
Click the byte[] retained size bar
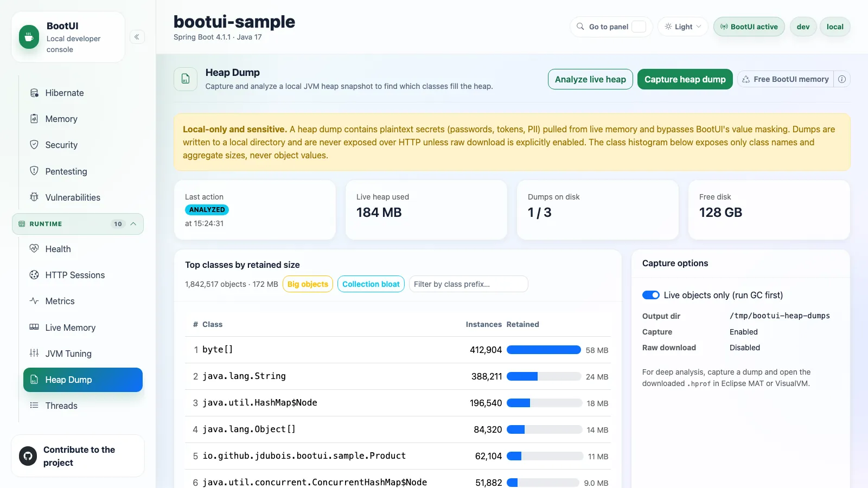pos(544,350)
